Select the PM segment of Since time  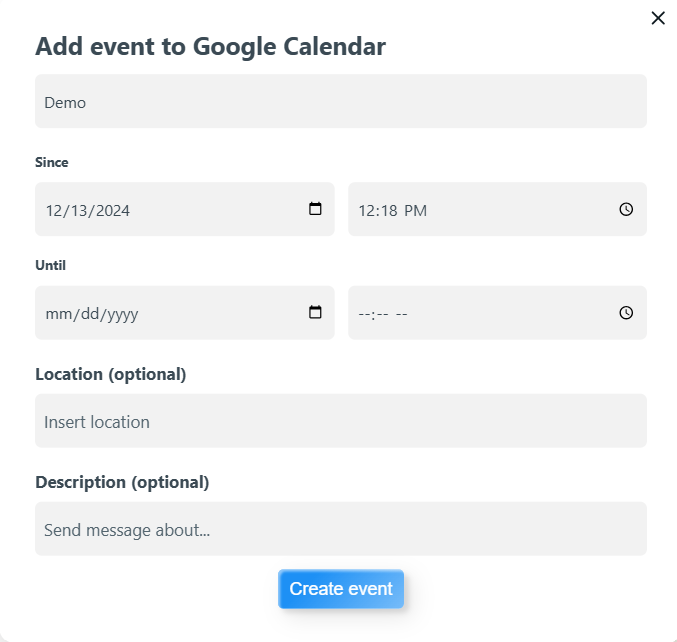(415, 211)
